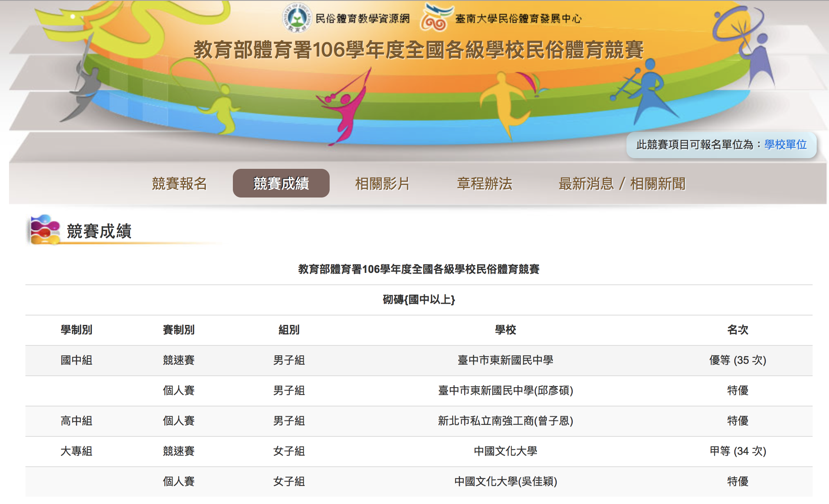This screenshot has width=829, height=504.
Task: Click the 大專組 cell
Action: (x=76, y=451)
